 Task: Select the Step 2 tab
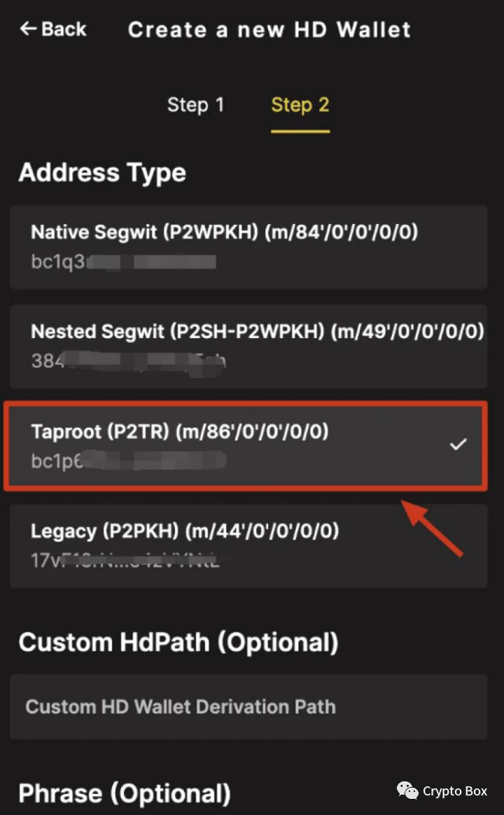coord(300,106)
